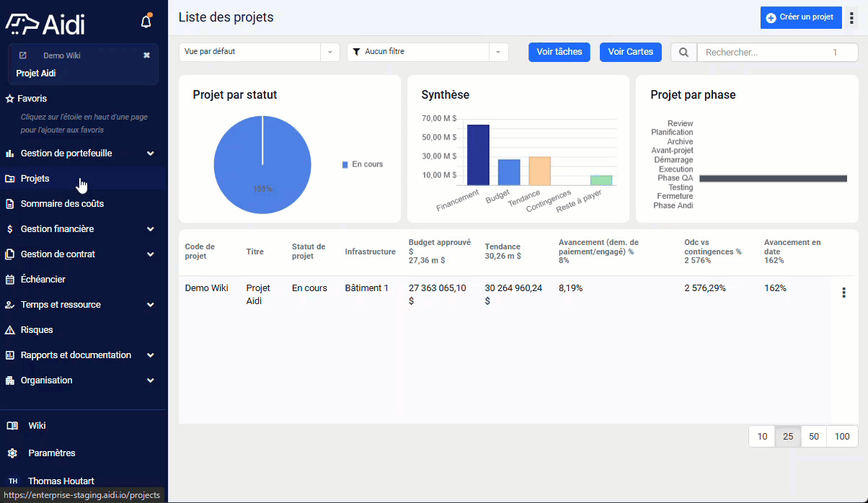
Task: Click the En cours legend swatch
Action: click(345, 165)
